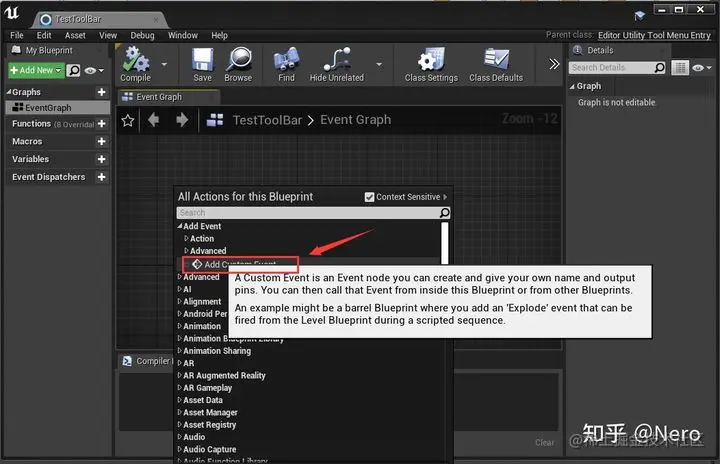Open the My Blueprint view options eye
The image size is (720, 464).
click(94, 70)
